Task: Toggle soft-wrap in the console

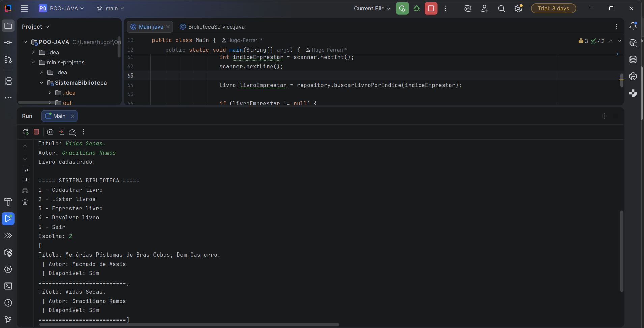Action: (x=25, y=169)
